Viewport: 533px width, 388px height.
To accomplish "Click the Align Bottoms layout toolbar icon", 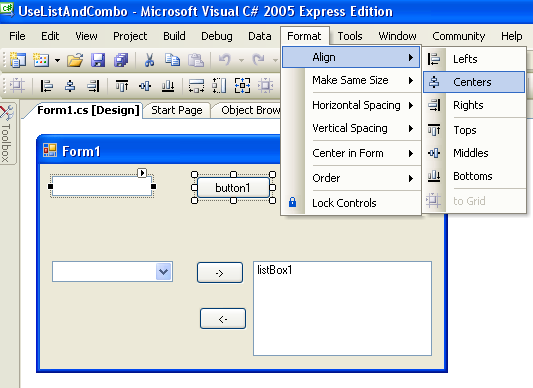I will pyautogui.click(x=168, y=85).
